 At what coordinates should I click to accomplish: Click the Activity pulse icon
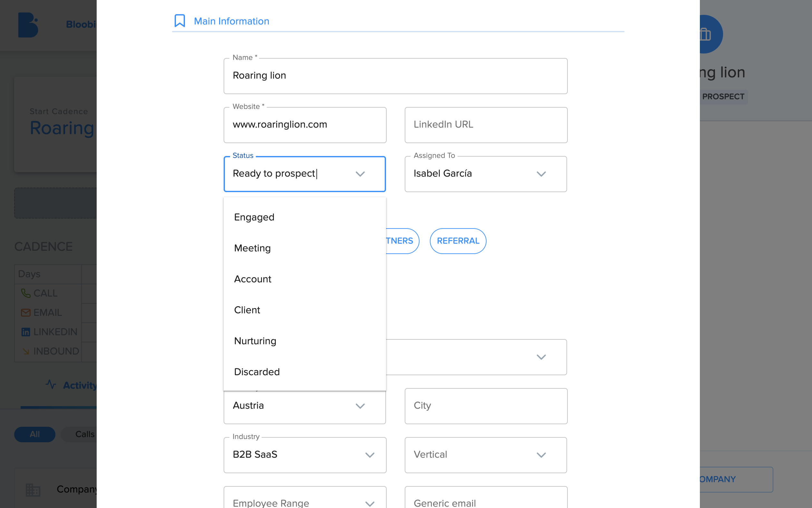[51, 384]
